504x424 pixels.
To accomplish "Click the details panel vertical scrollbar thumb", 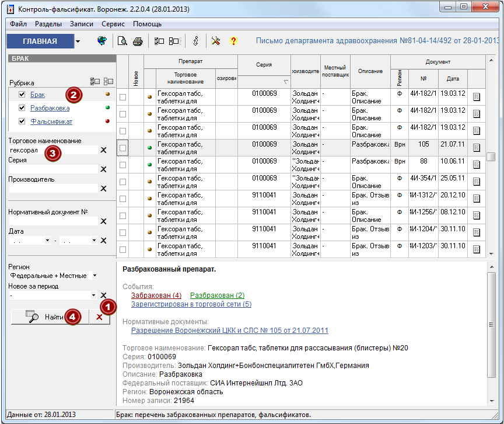I will [491, 325].
